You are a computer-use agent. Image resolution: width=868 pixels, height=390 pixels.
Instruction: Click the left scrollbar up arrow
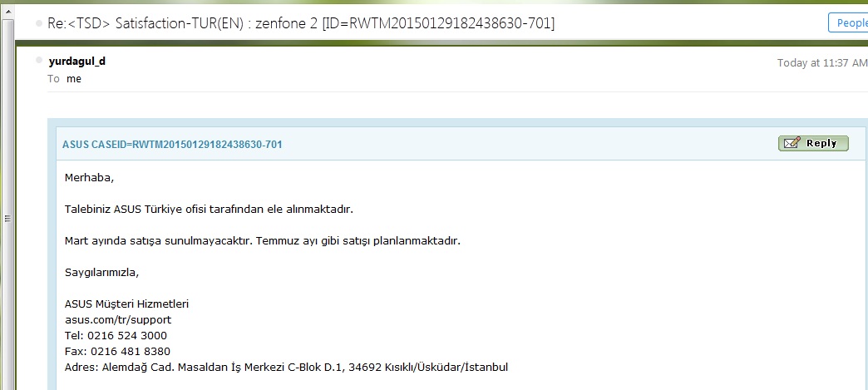(7, 11)
